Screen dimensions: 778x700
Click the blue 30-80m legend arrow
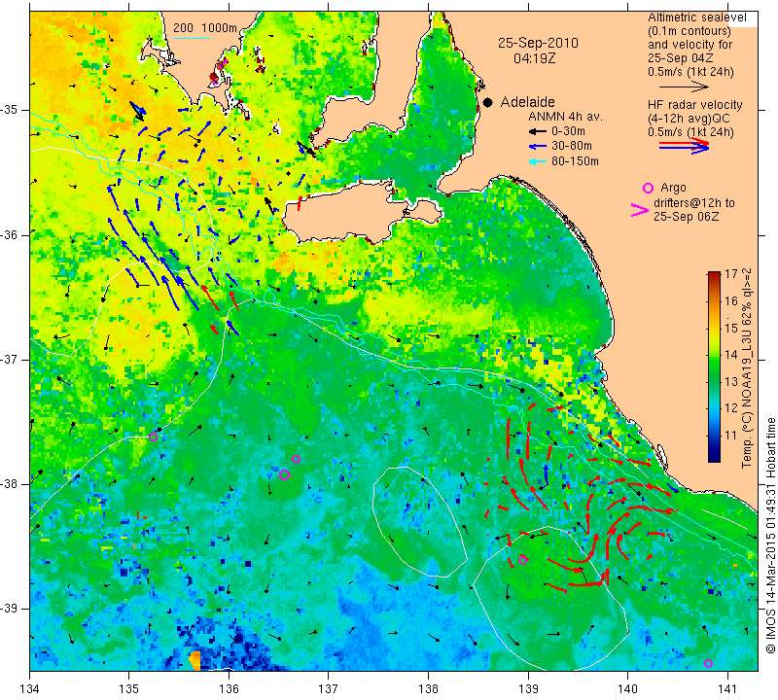point(538,147)
